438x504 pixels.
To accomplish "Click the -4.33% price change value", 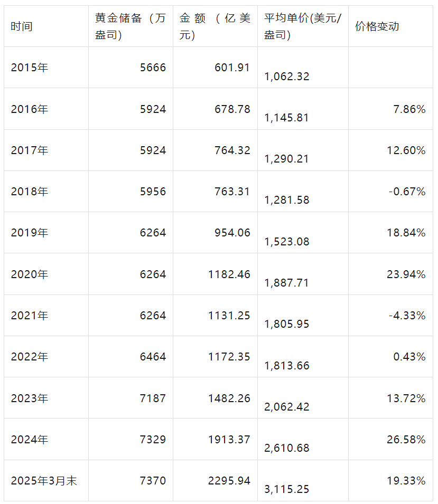I will (407, 315).
